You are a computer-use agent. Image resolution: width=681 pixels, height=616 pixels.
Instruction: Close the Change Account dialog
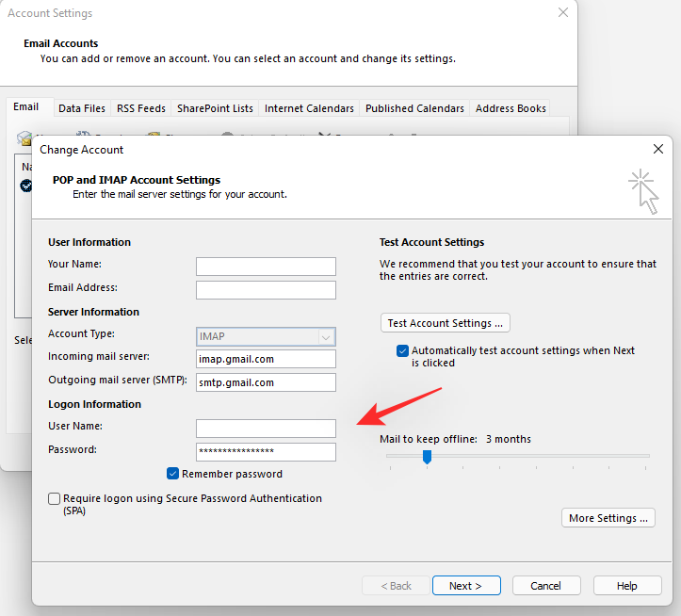click(x=658, y=149)
